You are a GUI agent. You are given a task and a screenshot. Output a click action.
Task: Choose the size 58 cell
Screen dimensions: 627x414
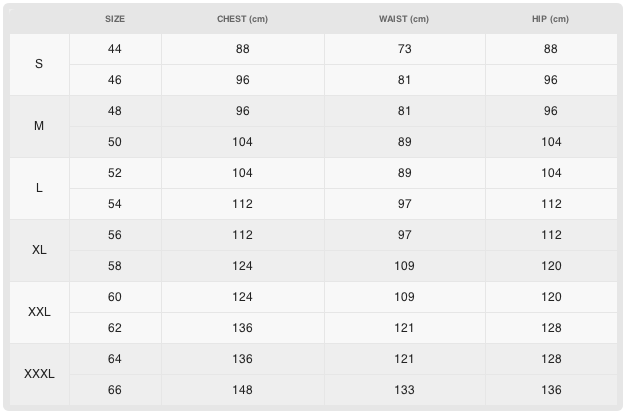pos(115,266)
